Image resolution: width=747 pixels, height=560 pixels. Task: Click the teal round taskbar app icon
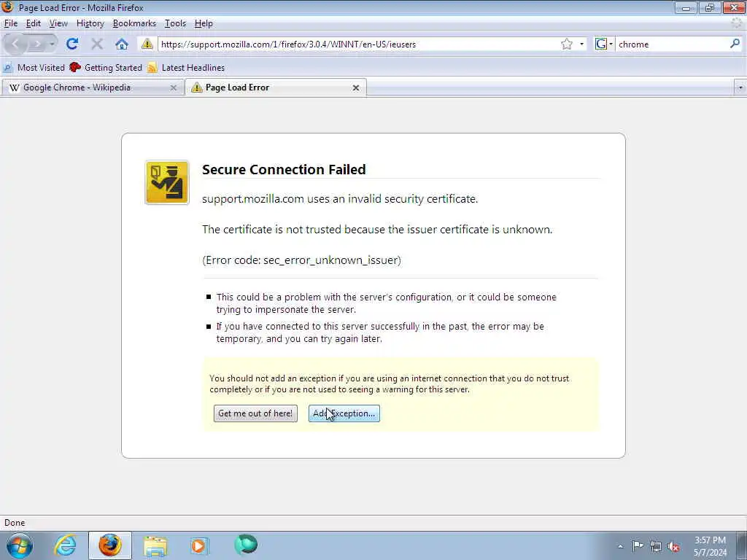pos(246,545)
